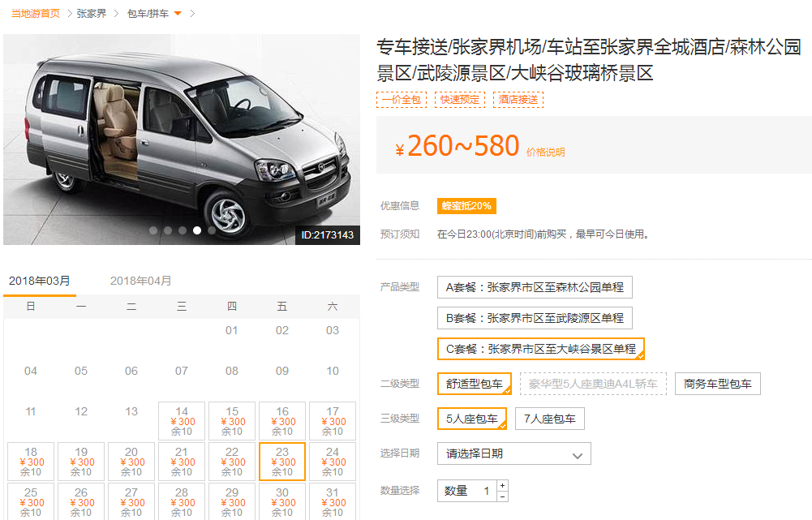Open the 包车/拼车 breadcrumb link
Screen dimensions: 812x520
[148, 14]
